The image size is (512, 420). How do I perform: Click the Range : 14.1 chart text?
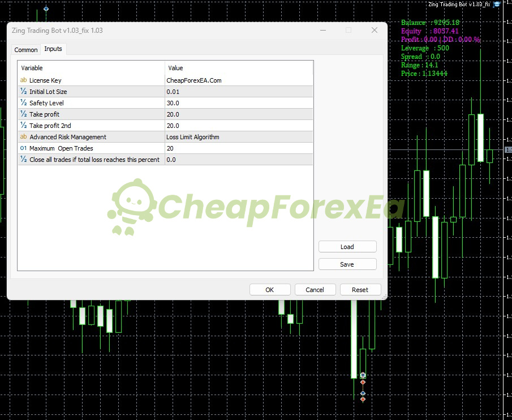coord(420,65)
